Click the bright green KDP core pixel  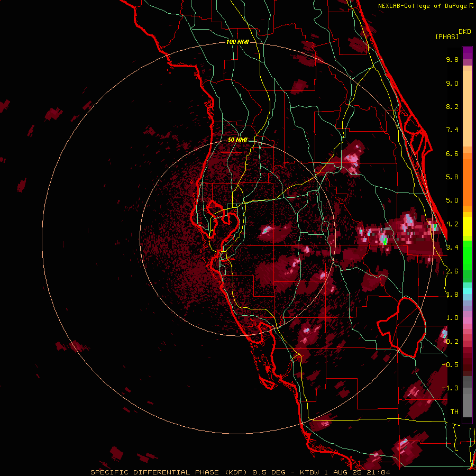coord(385,241)
